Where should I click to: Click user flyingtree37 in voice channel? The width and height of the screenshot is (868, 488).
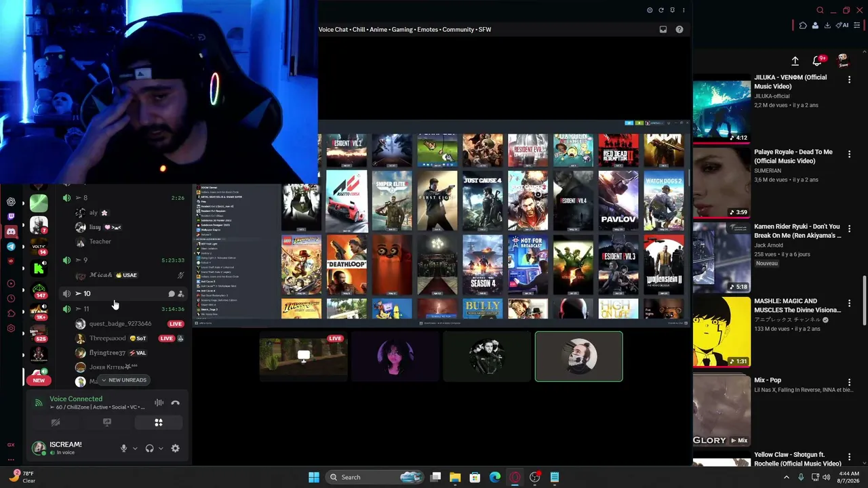[107, 352]
